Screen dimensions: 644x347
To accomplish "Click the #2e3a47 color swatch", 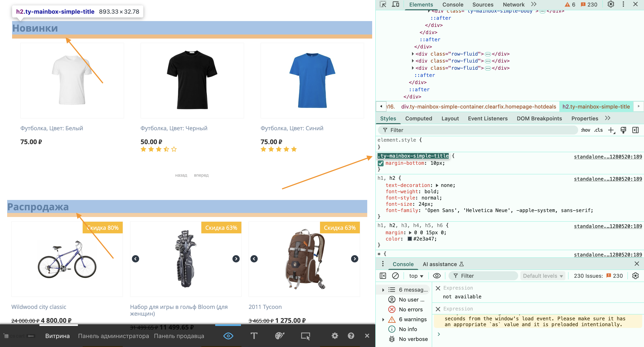I will pyautogui.click(x=410, y=239).
